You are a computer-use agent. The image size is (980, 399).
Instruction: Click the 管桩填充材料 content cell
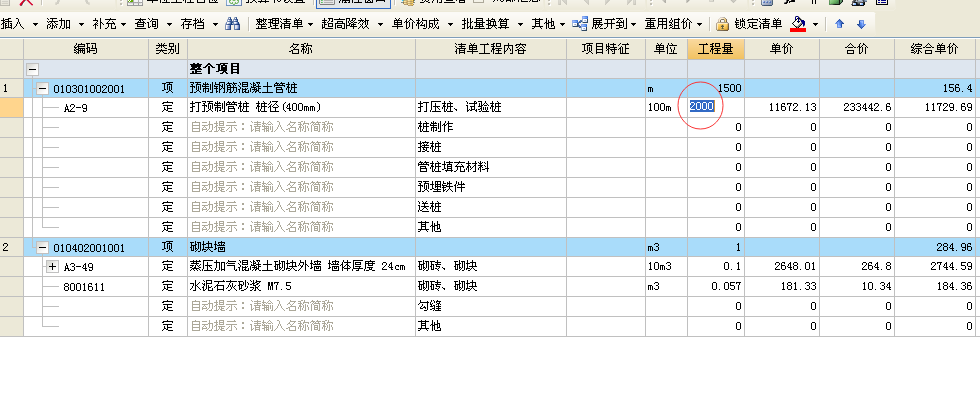[x=491, y=168]
